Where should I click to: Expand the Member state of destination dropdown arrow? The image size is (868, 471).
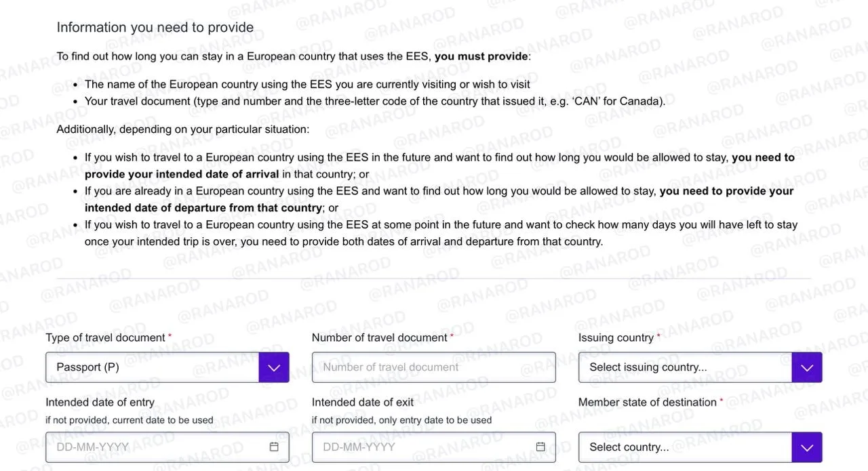pyautogui.click(x=807, y=447)
